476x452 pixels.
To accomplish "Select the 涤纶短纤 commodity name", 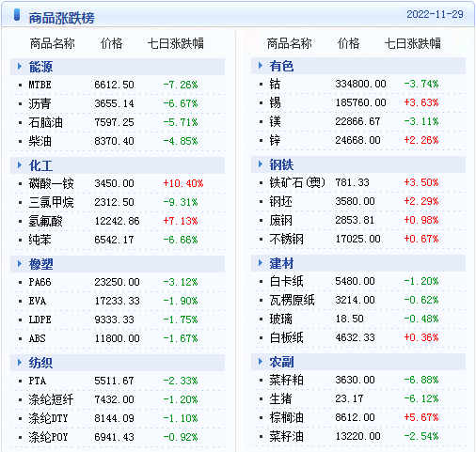I will coord(51,399).
